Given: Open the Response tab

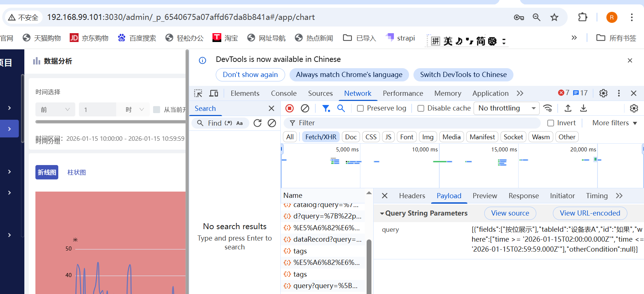Looking at the screenshot, I should [x=523, y=196].
